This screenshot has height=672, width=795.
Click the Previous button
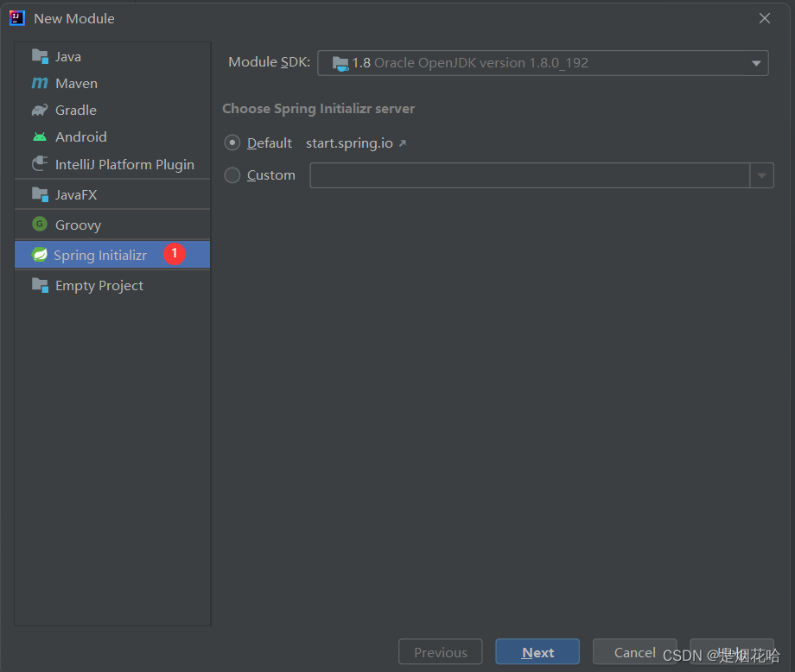[440, 652]
